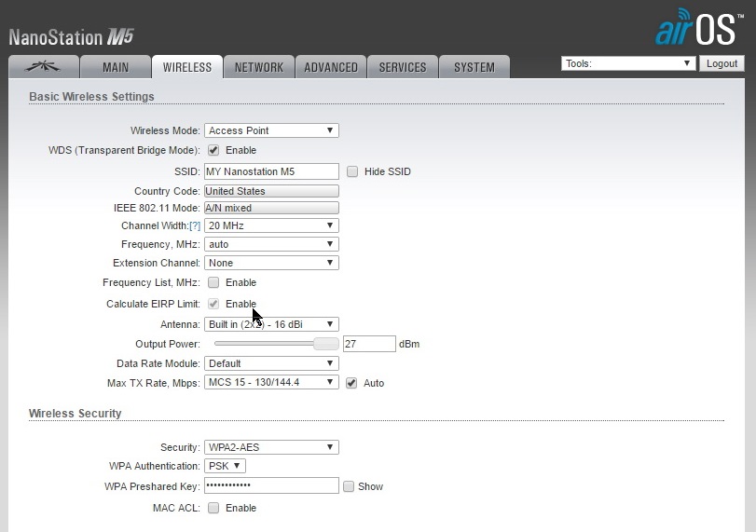The height and width of the screenshot is (532, 756).
Task: Open the Antenna dropdown
Action: pyautogui.click(x=271, y=324)
